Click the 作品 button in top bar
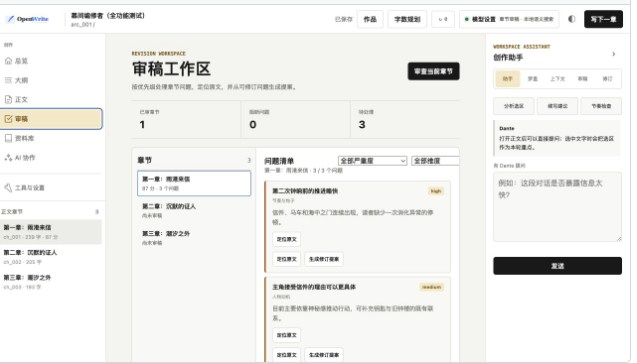 pyautogui.click(x=370, y=19)
